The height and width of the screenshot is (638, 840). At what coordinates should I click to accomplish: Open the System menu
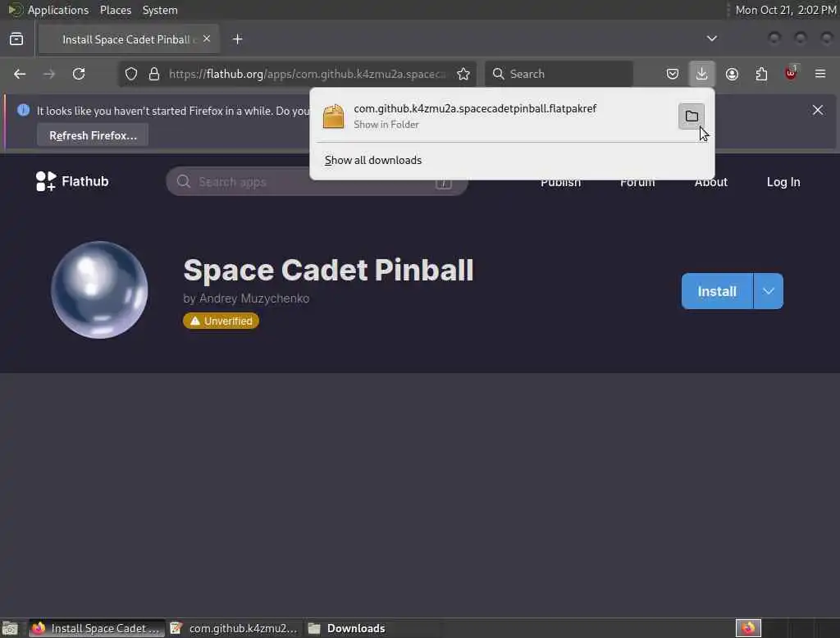[160, 10]
